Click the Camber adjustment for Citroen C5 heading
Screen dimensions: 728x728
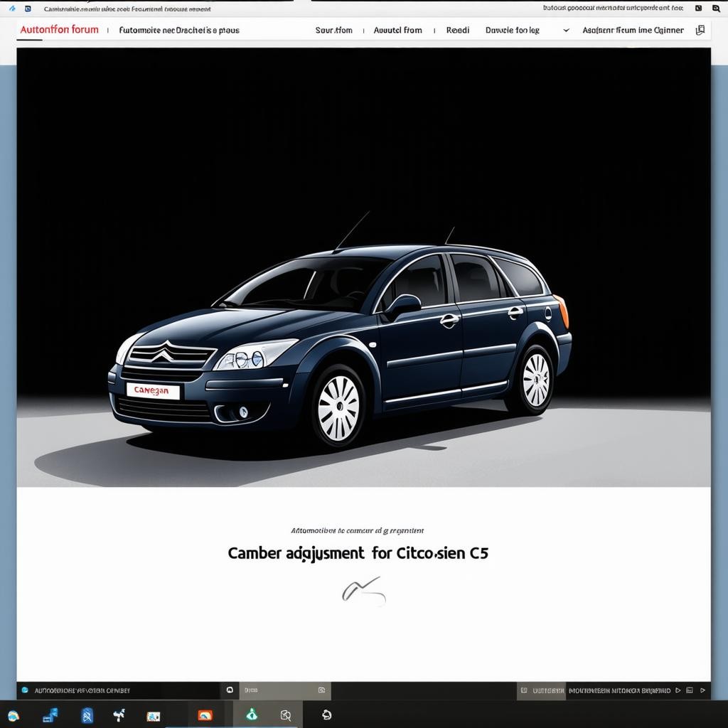pos(358,553)
